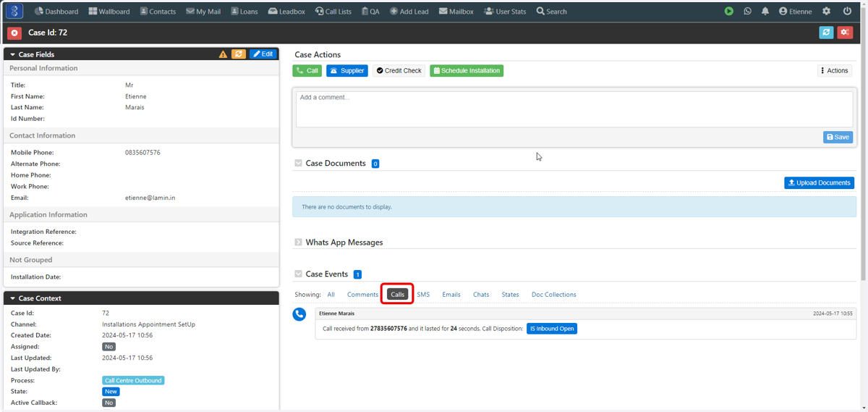Screen dimensions: 868x412
Task: Click the orange refresh fields icon
Action: [x=239, y=54]
